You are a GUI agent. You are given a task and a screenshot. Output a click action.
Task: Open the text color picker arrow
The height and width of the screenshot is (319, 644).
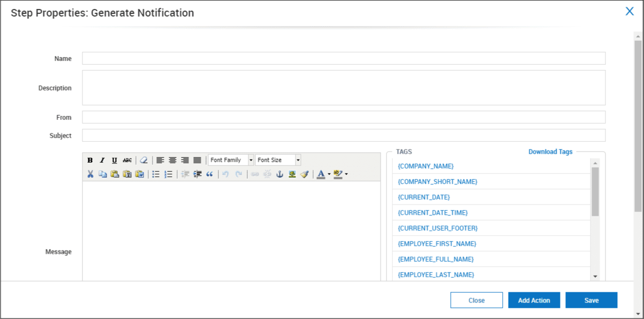tap(329, 174)
